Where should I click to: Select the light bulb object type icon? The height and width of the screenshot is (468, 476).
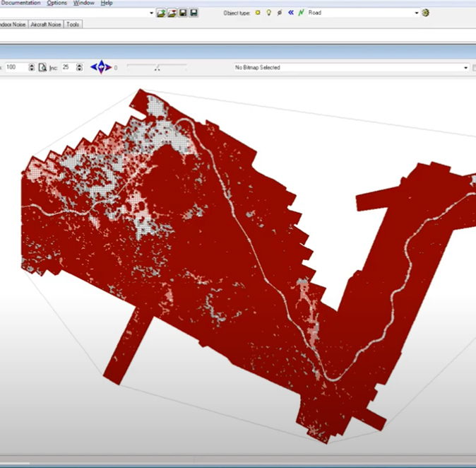[x=268, y=13]
